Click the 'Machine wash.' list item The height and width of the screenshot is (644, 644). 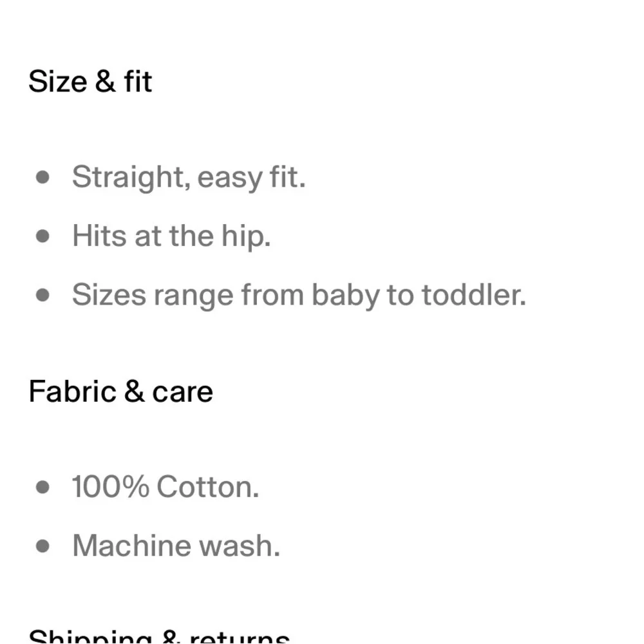click(x=176, y=546)
